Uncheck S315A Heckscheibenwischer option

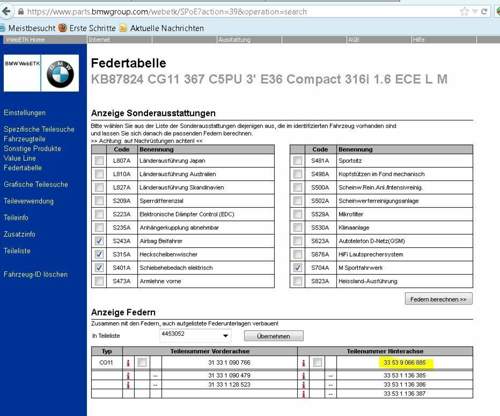[x=99, y=254]
